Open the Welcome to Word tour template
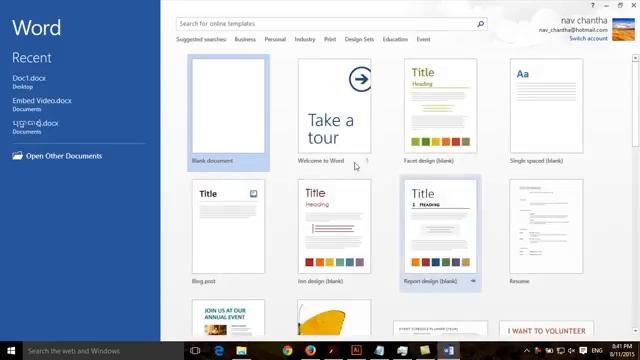The width and height of the screenshot is (640, 360). coord(334,106)
